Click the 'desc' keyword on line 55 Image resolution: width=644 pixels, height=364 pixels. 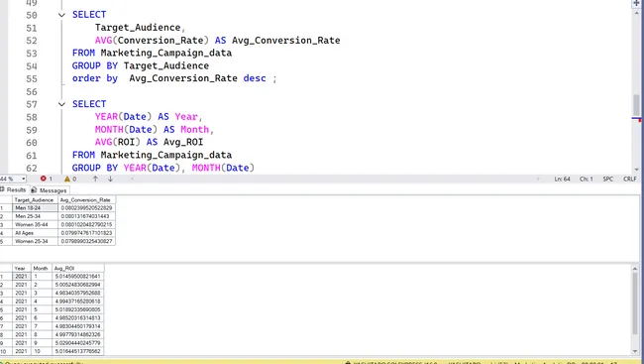tap(255, 78)
